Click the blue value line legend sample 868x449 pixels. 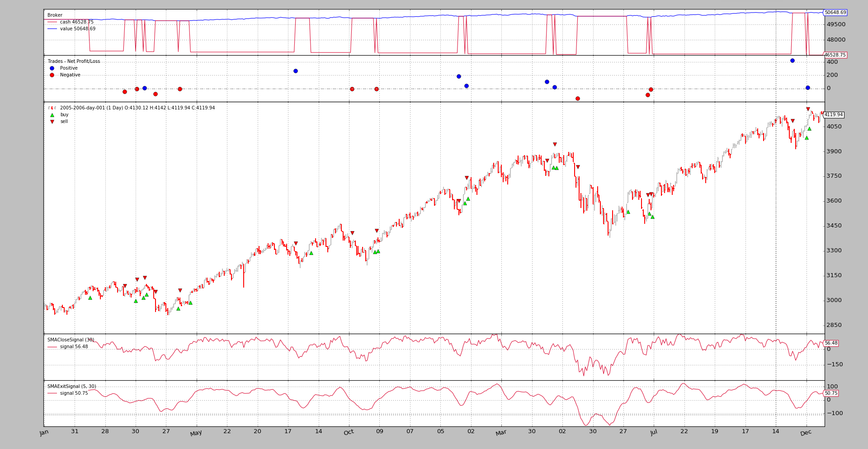coord(52,29)
